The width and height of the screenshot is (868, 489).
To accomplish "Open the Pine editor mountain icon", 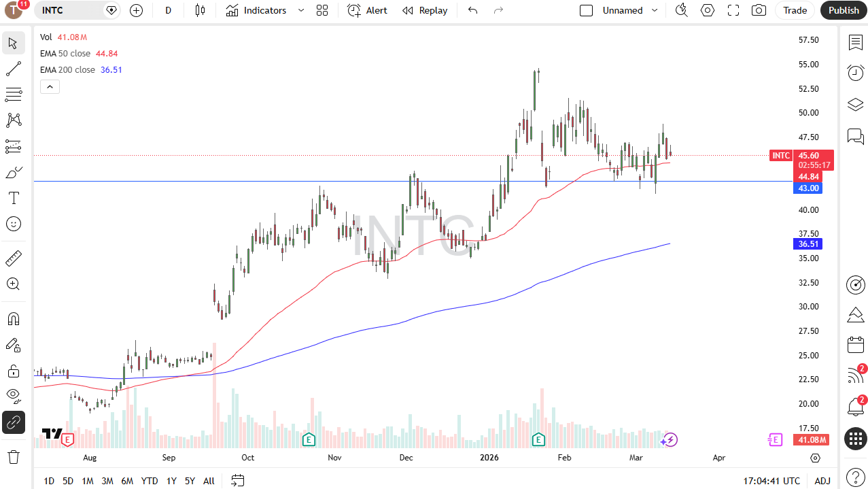I will pyautogui.click(x=855, y=315).
